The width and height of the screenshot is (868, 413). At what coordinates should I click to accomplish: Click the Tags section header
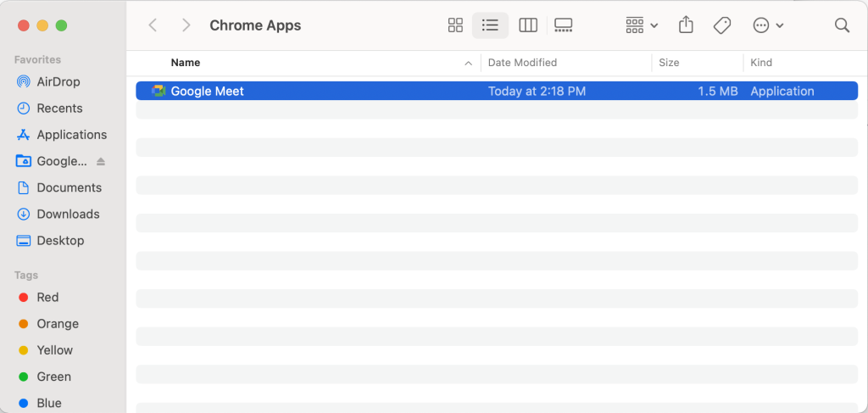pos(26,275)
